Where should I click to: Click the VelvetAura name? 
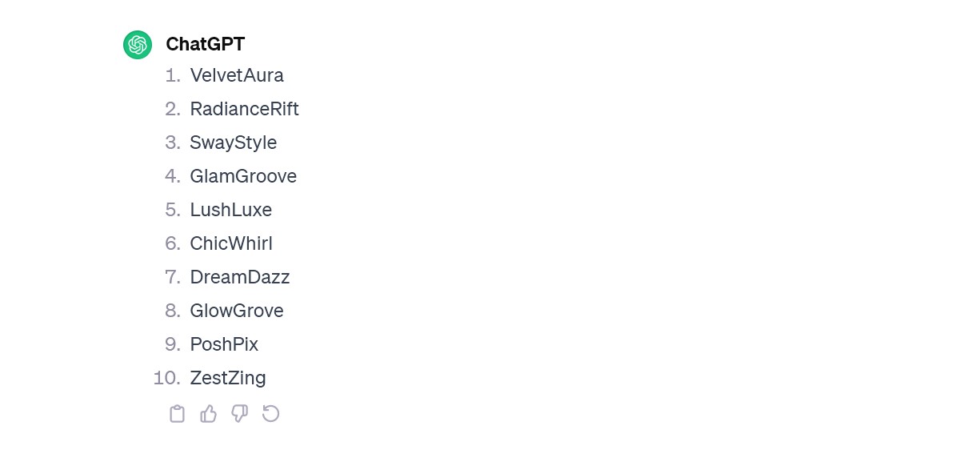pos(237,75)
